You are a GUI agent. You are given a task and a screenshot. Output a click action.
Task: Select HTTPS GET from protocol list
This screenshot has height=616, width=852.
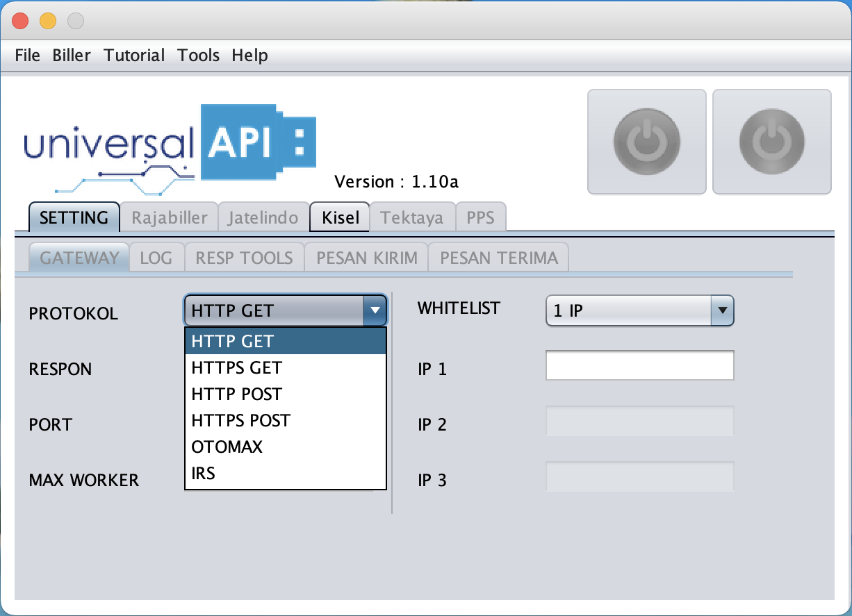tap(286, 367)
